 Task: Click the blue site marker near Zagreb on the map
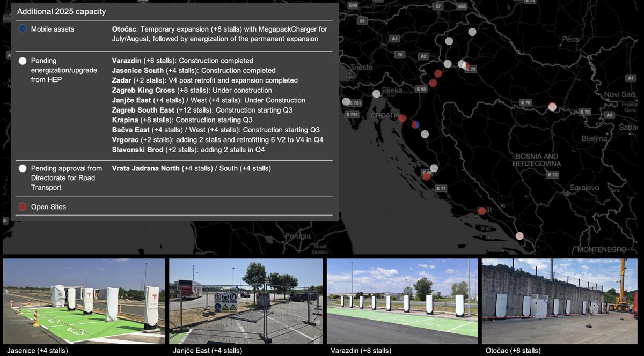(x=416, y=123)
